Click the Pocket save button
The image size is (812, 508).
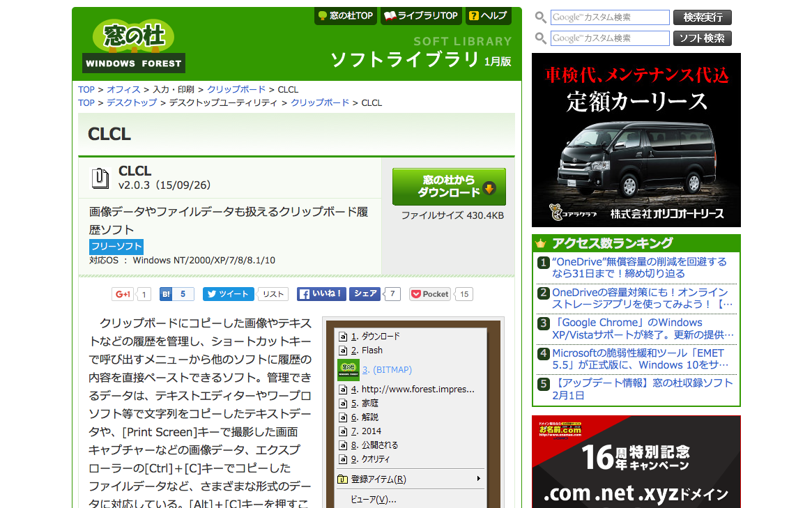430,294
